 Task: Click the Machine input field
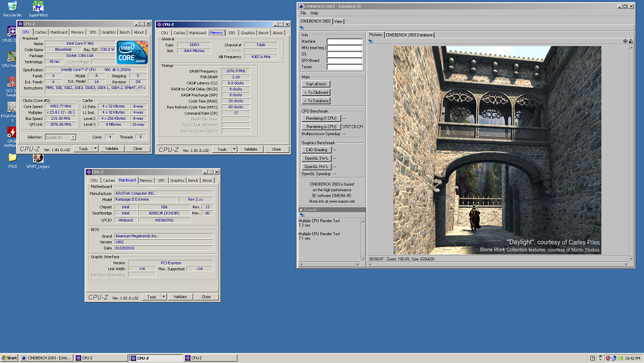click(x=345, y=42)
